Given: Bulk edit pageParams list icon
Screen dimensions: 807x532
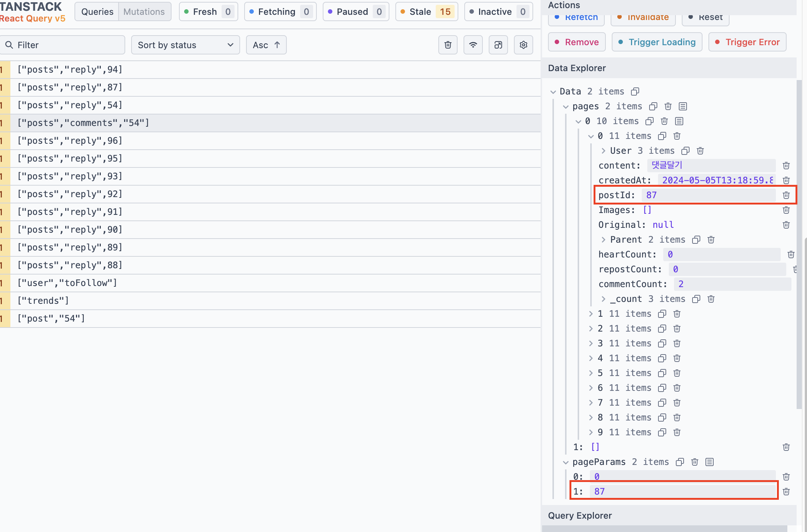Looking at the screenshot, I should (x=710, y=462).
